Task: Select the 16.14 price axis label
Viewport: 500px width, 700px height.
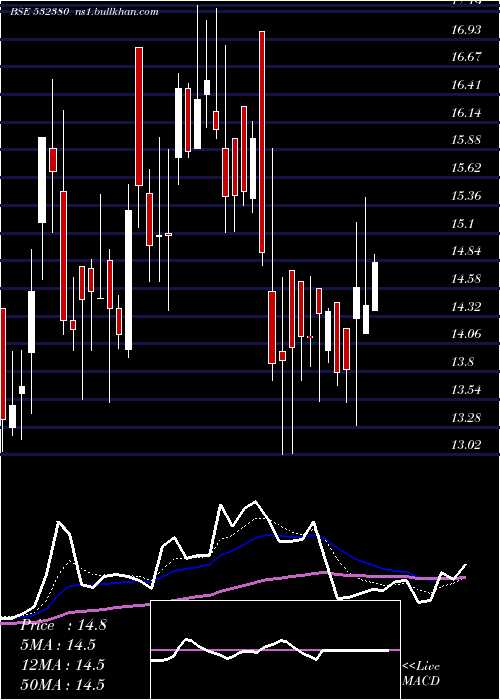Action: 466,112
